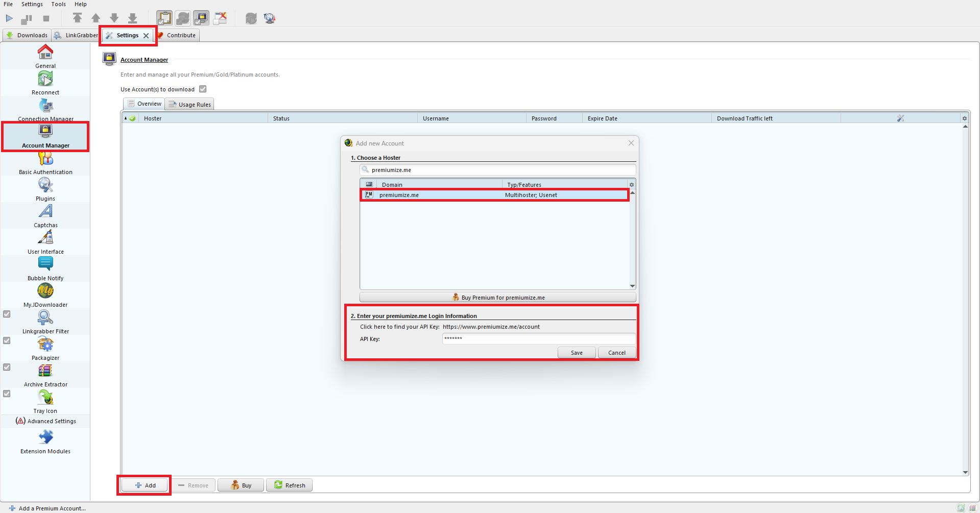Click Buy Premium for premiumize.me
The image size is (980, 513).
(x=498, y=297)
